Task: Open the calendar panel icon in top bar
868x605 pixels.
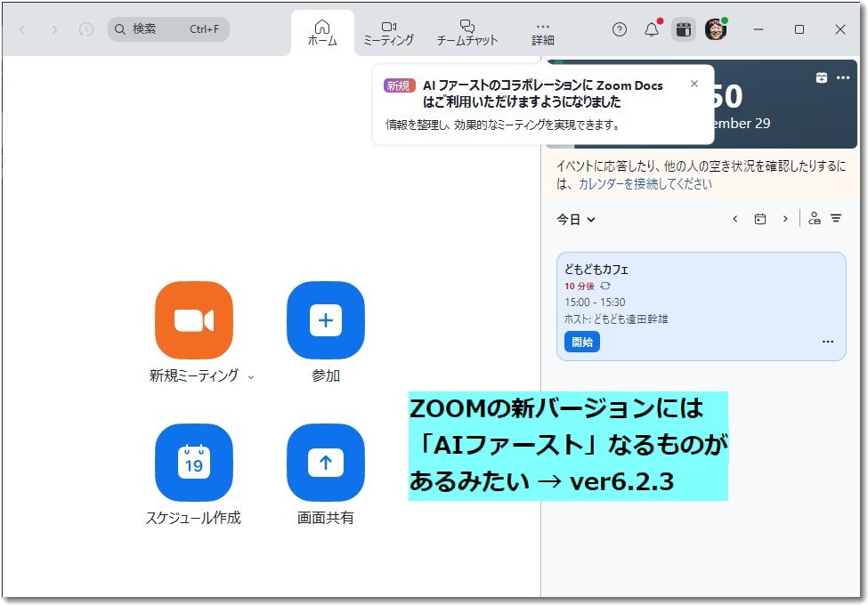Action: [x=683, y=29]
